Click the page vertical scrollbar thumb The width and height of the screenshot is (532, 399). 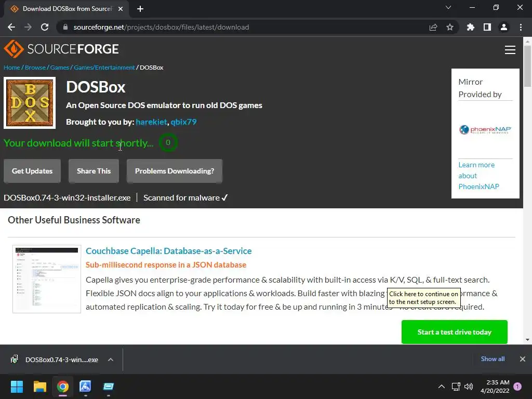(527, 66)
